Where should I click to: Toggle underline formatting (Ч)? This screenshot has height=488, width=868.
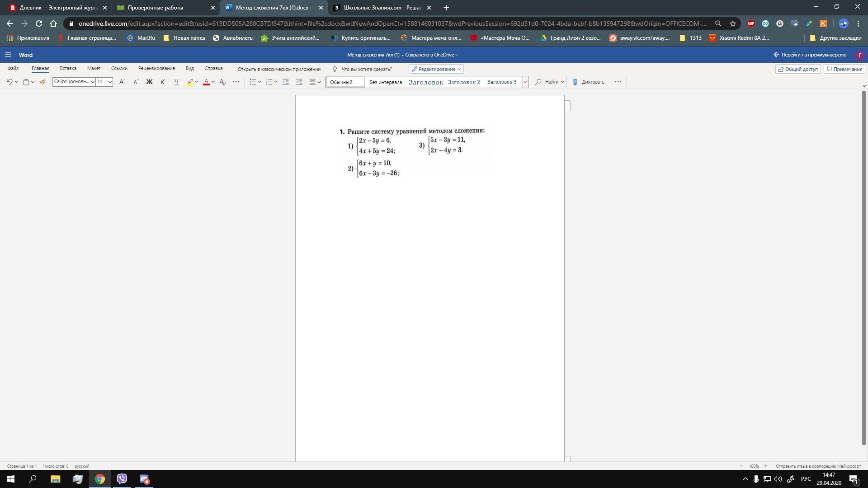[176, 82]
